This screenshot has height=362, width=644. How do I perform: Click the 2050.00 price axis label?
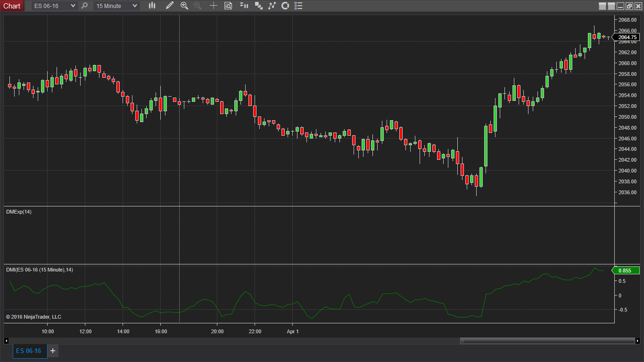coord(627,117)
